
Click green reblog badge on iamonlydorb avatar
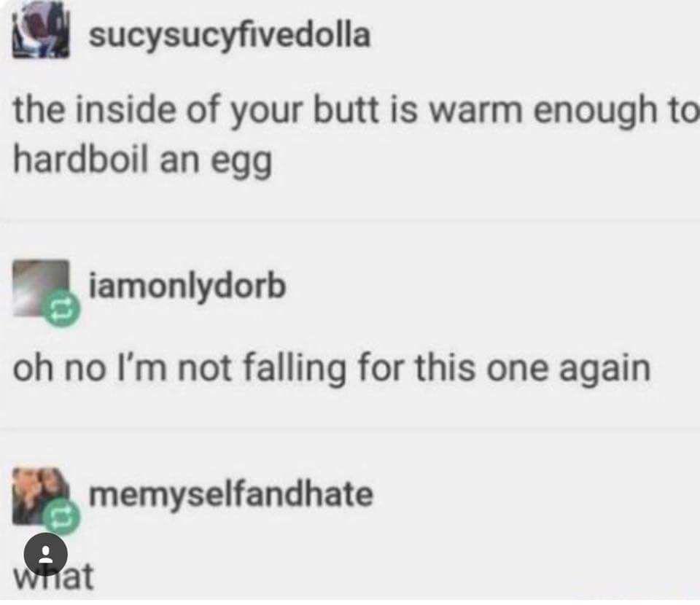[61, 308]
